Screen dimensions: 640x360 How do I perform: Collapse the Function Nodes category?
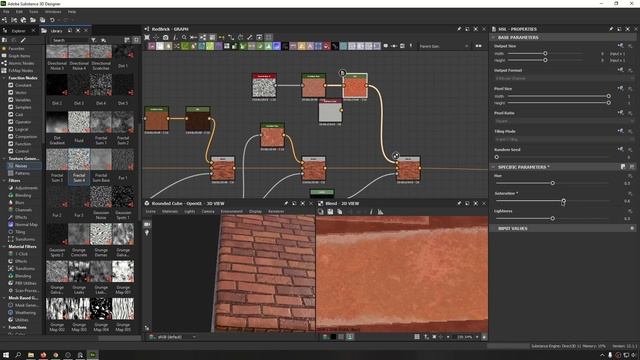pyautogui.click(x=4, y=78)
